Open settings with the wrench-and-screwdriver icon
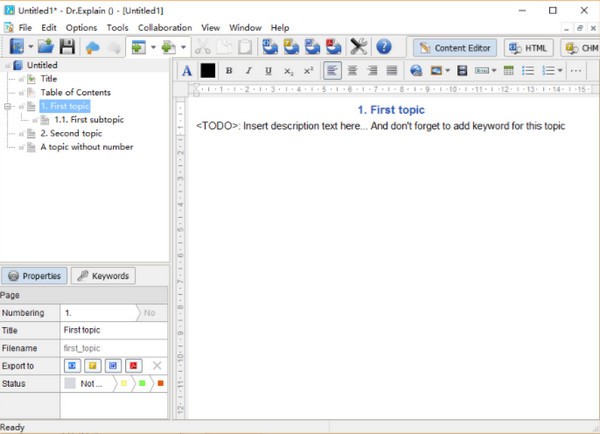The height and width of the screenshot is (434, 600). click(x=359, y=47)
